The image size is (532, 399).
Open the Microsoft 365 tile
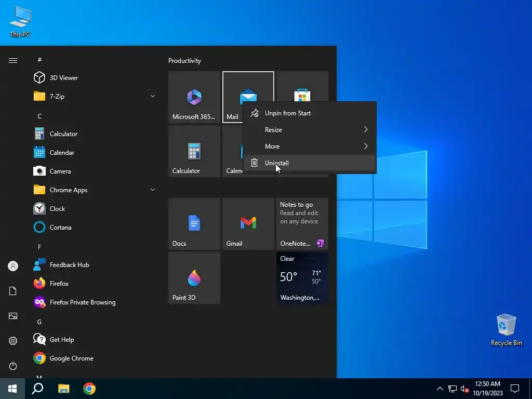click(x=194, y=97)
